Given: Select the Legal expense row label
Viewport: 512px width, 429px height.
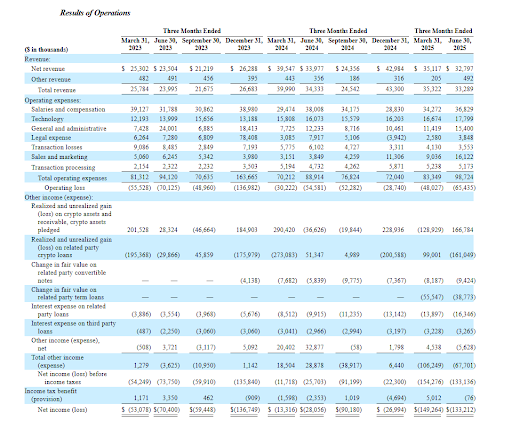Looking at the screenshot, I should [51, 138].
